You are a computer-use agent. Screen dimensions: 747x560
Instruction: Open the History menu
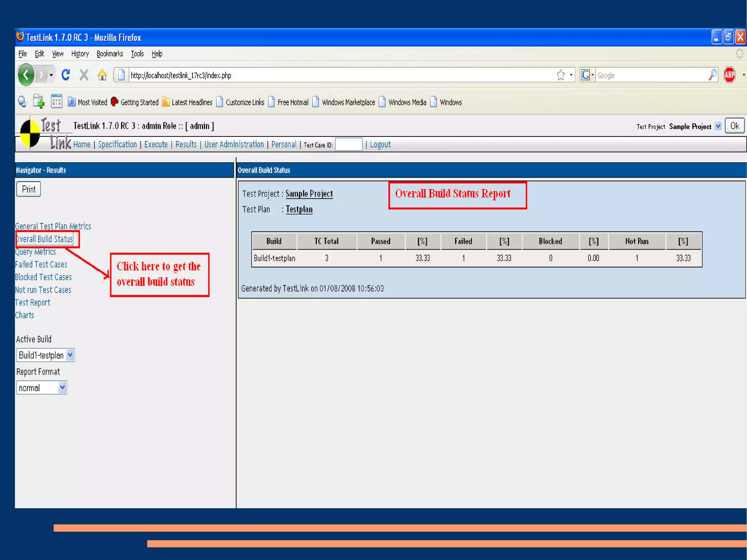[x=80, y=54]
